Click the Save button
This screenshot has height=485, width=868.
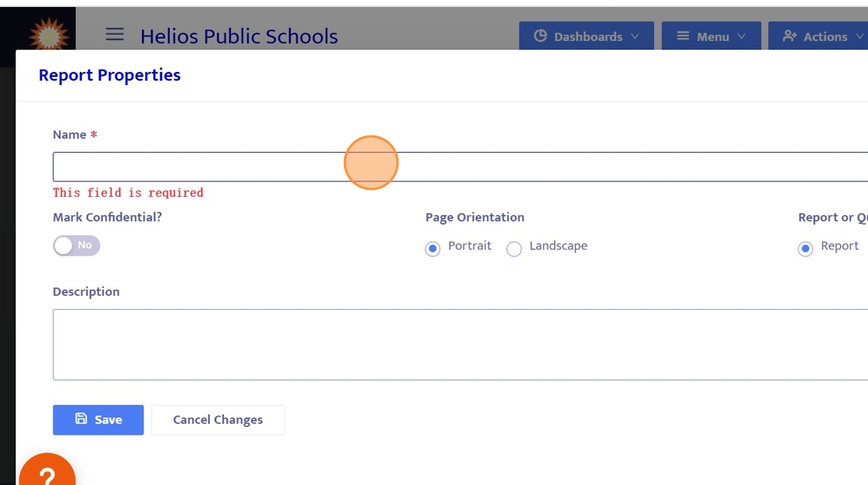pyautogui.click(x=98, y=420)
